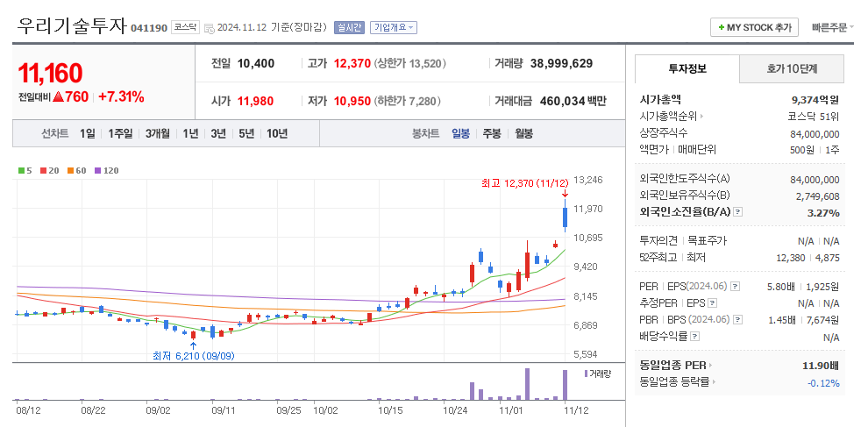The image size is (868, 427).
Task: Click the green 5-day moving average legend
Action: (x=25, y=171)
